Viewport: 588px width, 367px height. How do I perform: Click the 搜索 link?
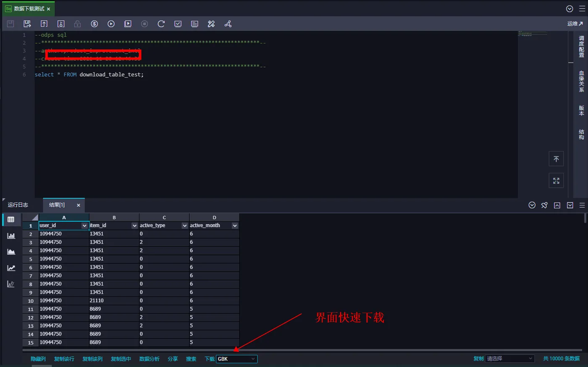191,359
